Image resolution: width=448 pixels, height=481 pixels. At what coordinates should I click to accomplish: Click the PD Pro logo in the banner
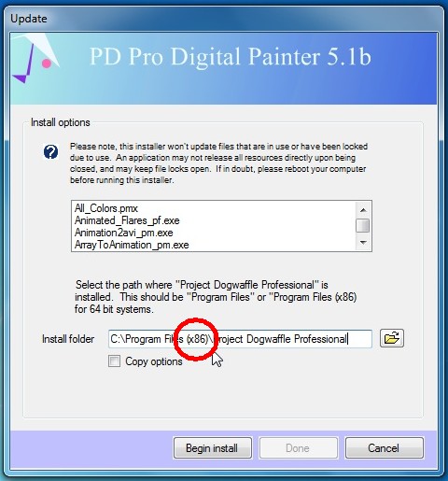[x=35, y=59]
